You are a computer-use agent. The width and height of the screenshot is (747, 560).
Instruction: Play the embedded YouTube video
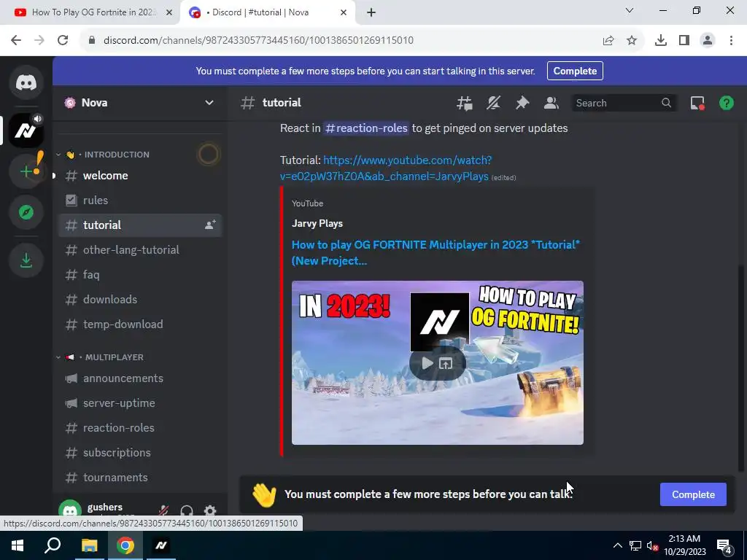[427, 363]
